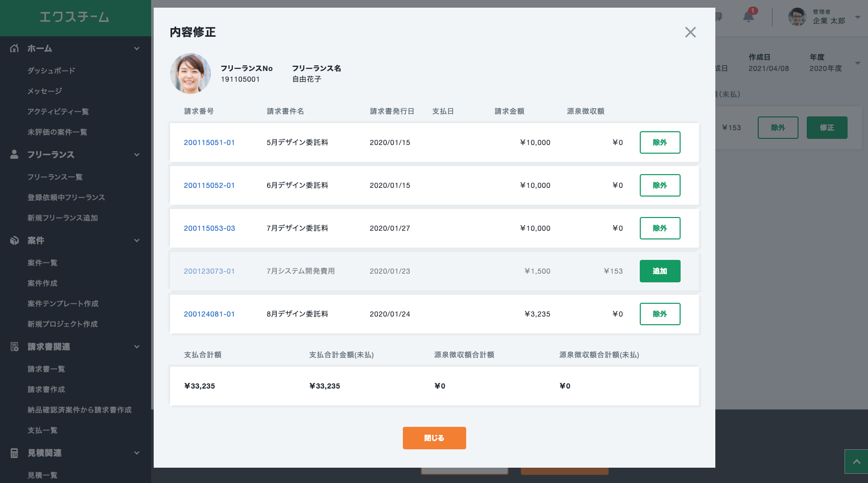
Task: Exclude invoice 200115051-01 with 除外 button
Action: click(x=660, y=142)
